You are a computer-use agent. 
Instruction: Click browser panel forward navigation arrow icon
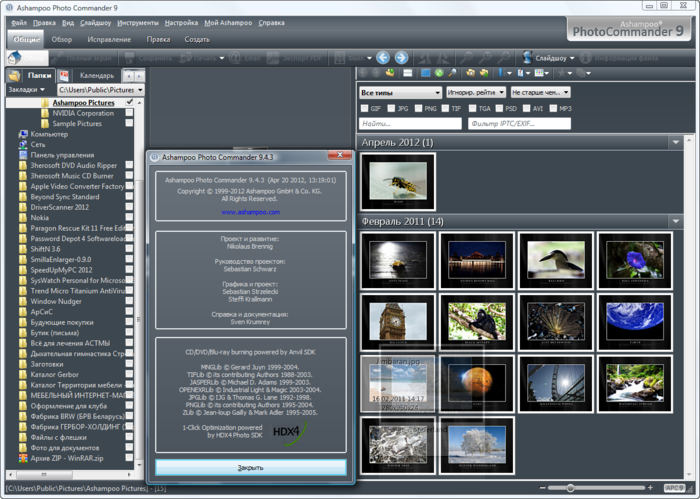[x=376, y=73]
